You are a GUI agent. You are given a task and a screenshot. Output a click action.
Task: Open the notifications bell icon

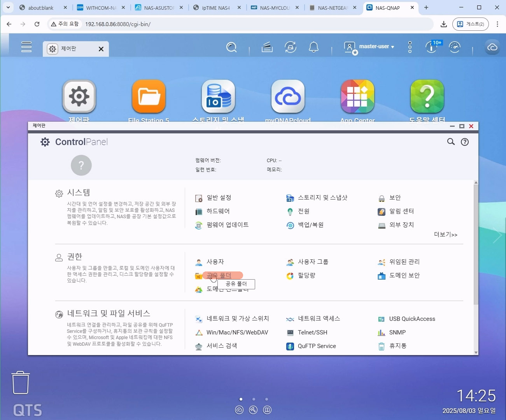[313, 47]
